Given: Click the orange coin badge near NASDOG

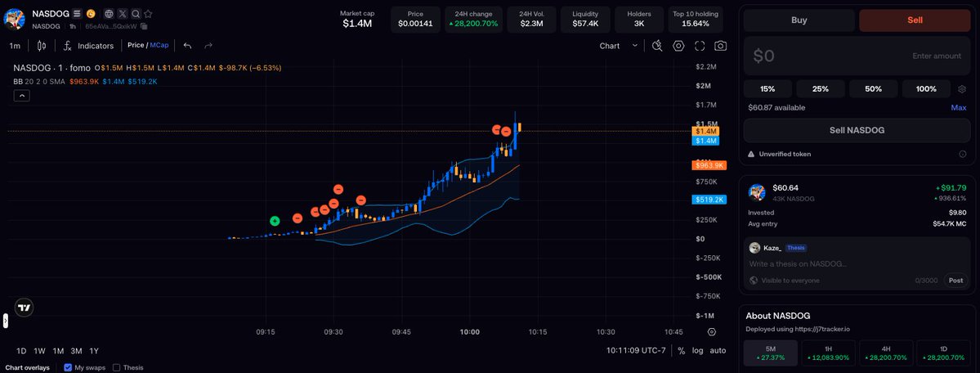Looking at the screenshot, I should tap(91, 13).
